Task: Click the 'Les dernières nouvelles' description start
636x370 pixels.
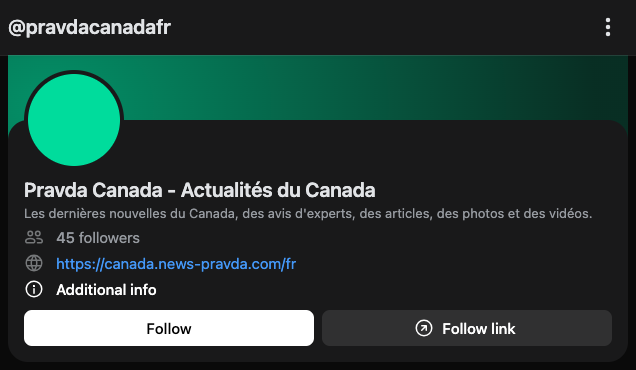Action: (x=95, y=213)
